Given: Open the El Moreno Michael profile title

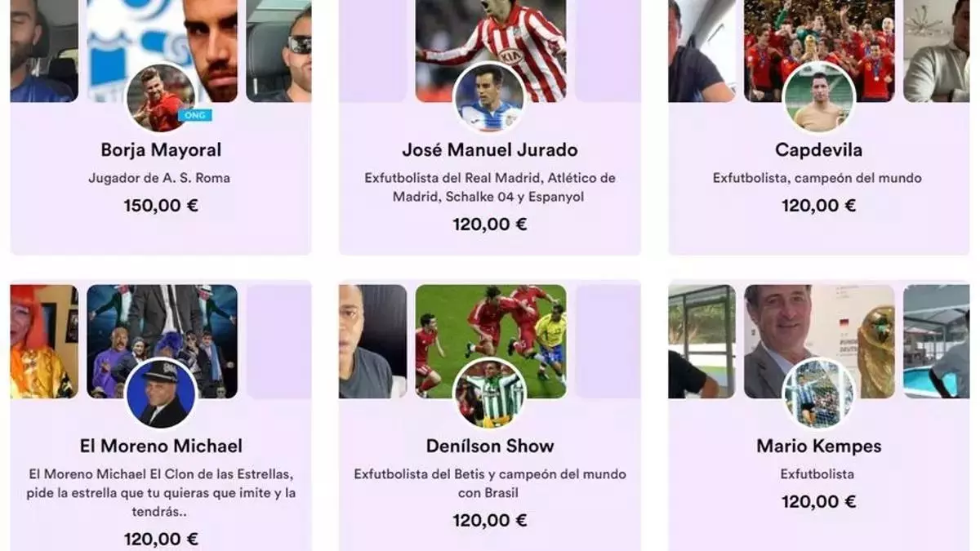Looking at the screenshot, I should 161,446.
